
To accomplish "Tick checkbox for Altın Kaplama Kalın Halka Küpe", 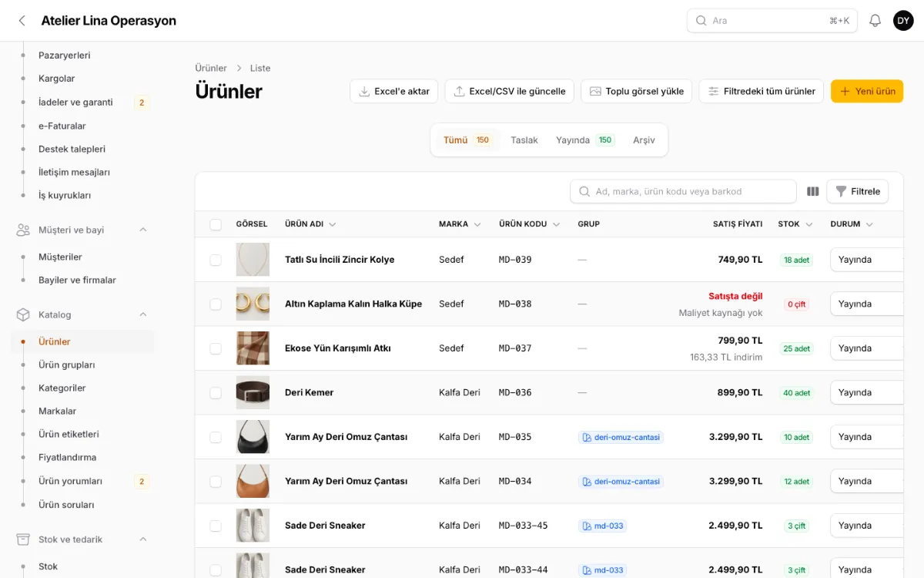I will [x=216, y=304].
